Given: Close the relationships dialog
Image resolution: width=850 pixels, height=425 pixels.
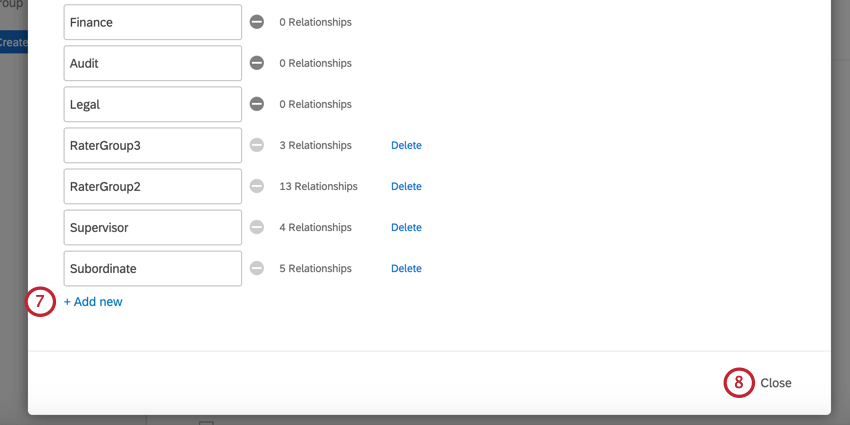Looking at the screenshot, I should (775, 383).
